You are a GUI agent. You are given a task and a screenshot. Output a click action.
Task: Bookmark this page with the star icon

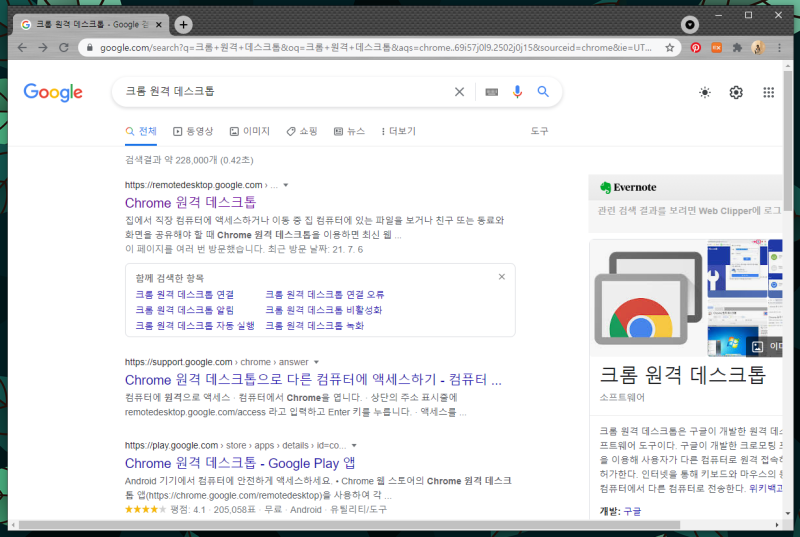tap(669, 47)
